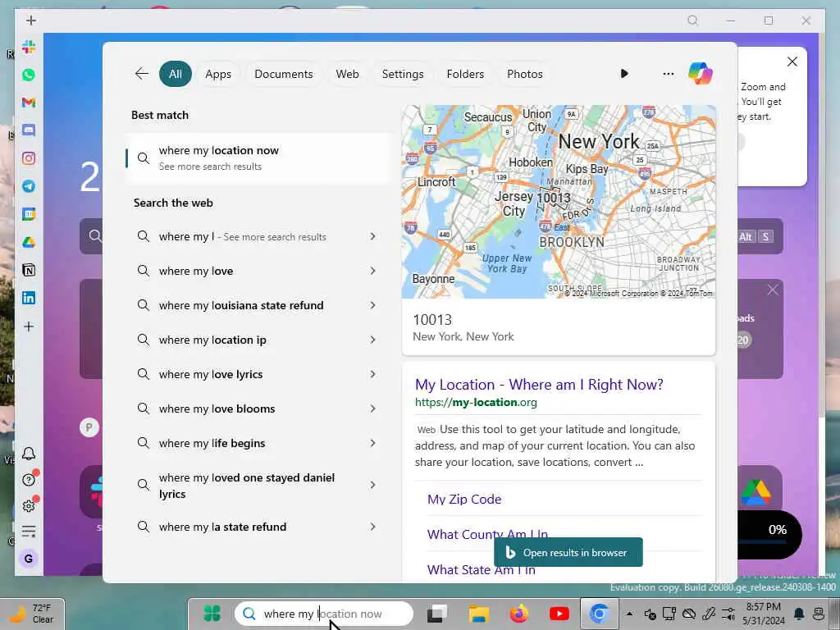Open the my-location.org URL
This screenshot has width=840, height=630.
[476, 402]
